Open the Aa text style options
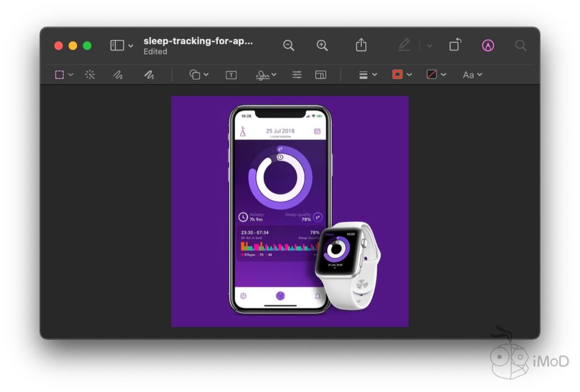Image resolution: width=580 pixels, height=392 pixels. click(471, 75)
